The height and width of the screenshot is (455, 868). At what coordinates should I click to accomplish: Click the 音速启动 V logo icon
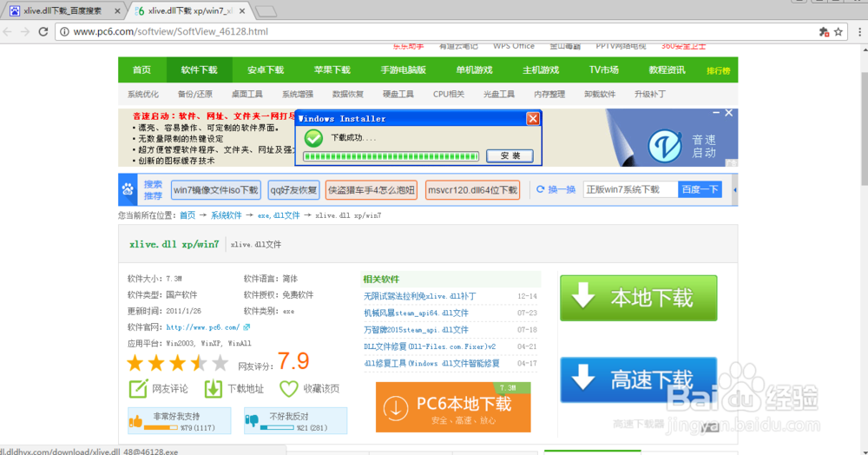click(665, 146)
